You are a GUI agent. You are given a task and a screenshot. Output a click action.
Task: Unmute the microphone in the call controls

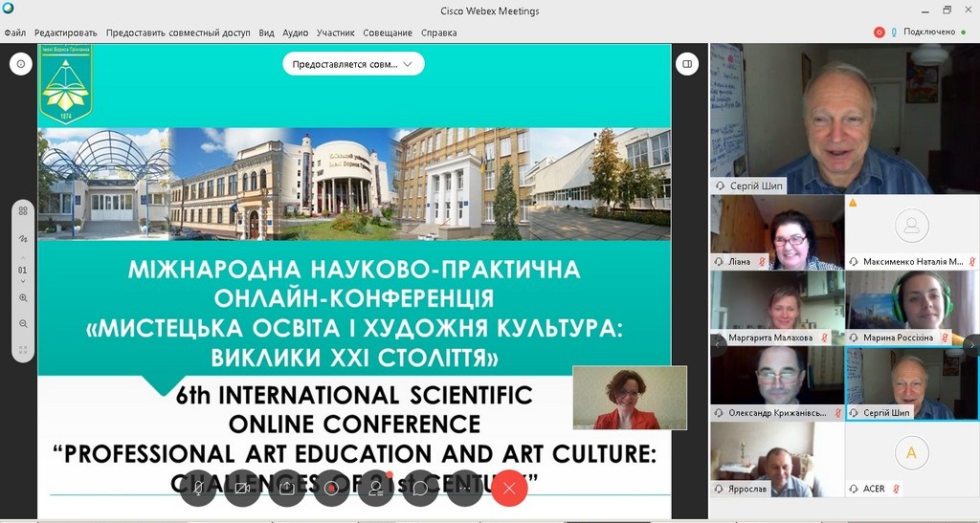coord(198,488)
